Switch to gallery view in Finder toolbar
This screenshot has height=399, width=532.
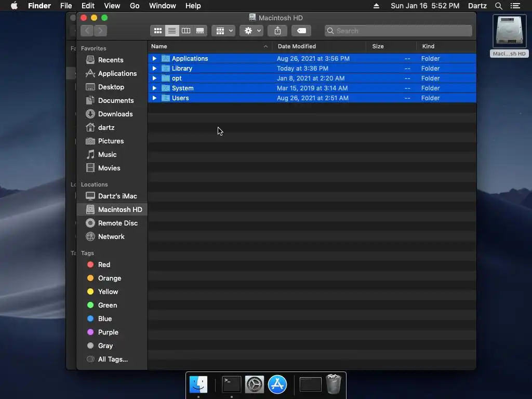point(200,31)
